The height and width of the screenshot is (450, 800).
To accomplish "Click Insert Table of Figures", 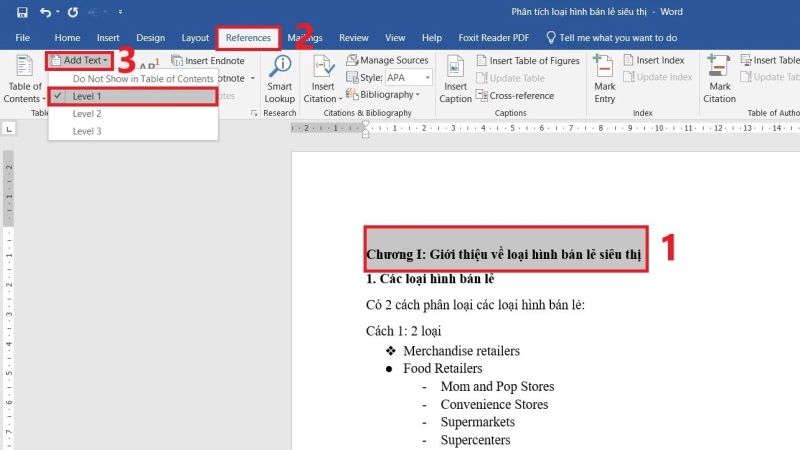I will click(528, 61).
